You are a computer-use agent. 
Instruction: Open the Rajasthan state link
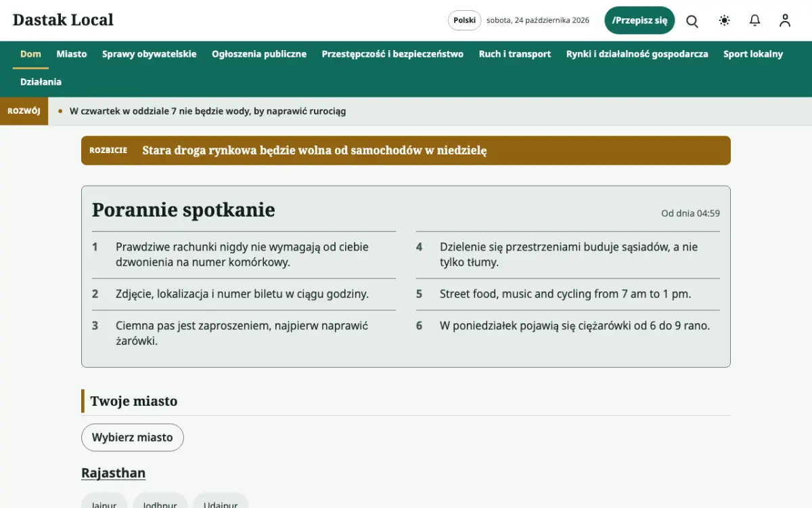113,473
